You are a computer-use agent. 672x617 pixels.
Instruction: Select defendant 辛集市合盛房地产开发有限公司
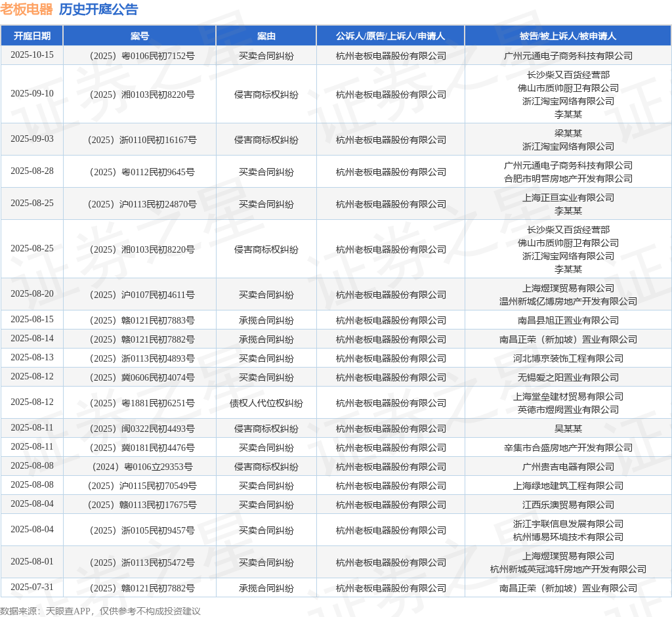coord(568,448)
